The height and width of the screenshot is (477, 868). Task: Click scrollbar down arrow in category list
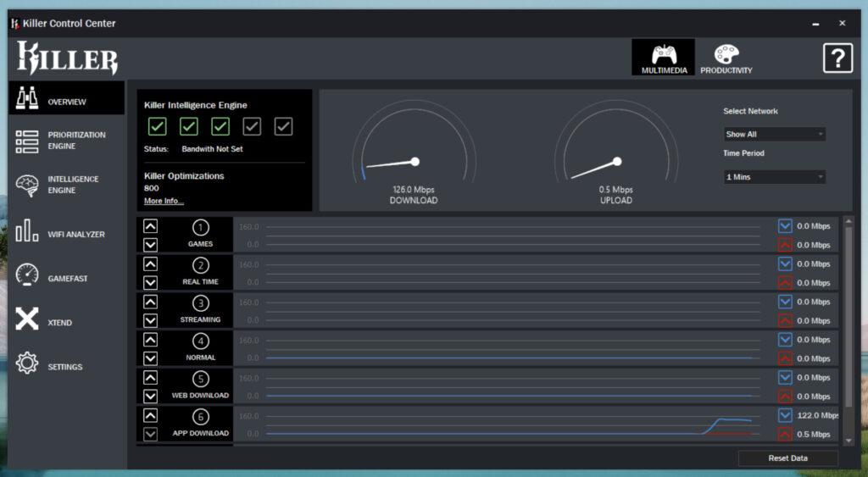point(849,441)
